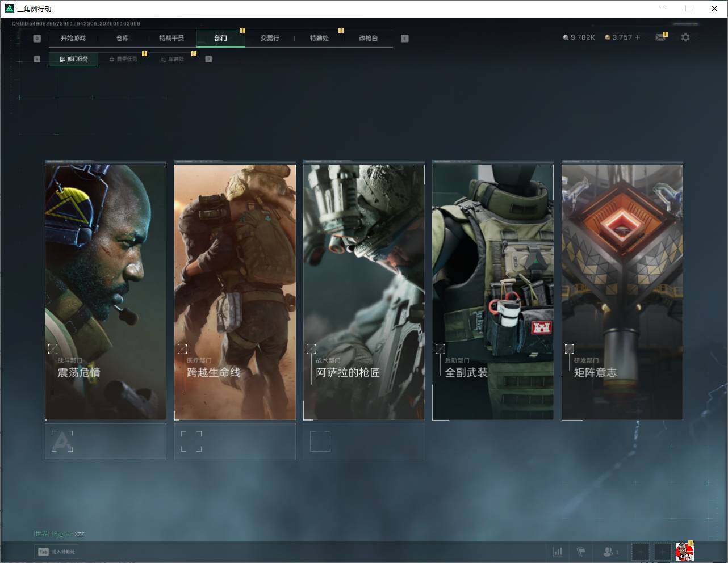Click the 后勤部门 label
The width and height of the screenshot is (728, 563).
(457, 360)
